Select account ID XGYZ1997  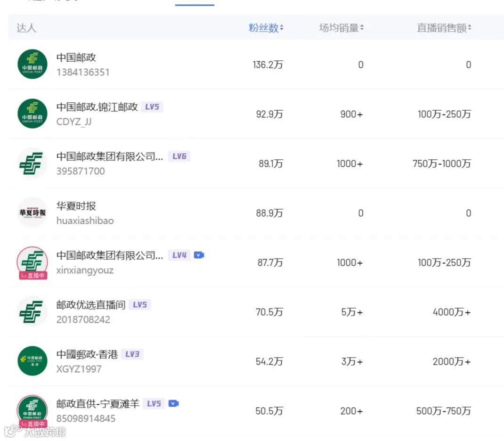coord(79,369)
